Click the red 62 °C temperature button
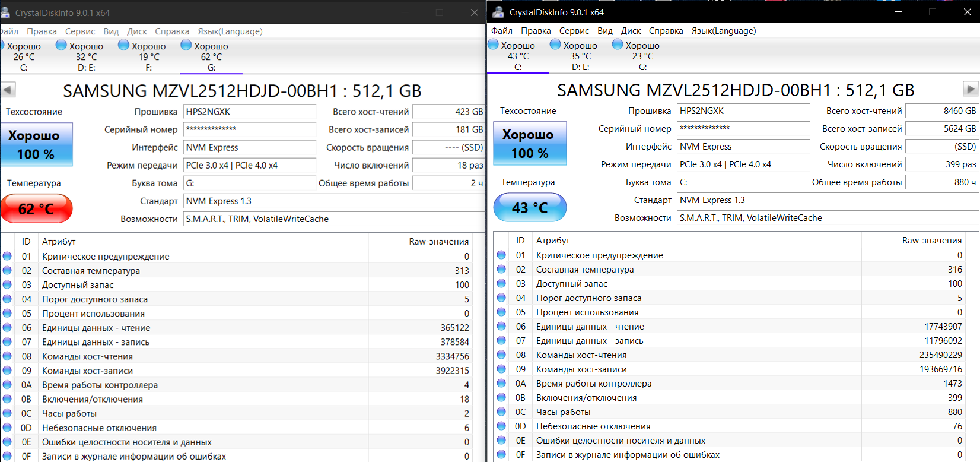 37,208
